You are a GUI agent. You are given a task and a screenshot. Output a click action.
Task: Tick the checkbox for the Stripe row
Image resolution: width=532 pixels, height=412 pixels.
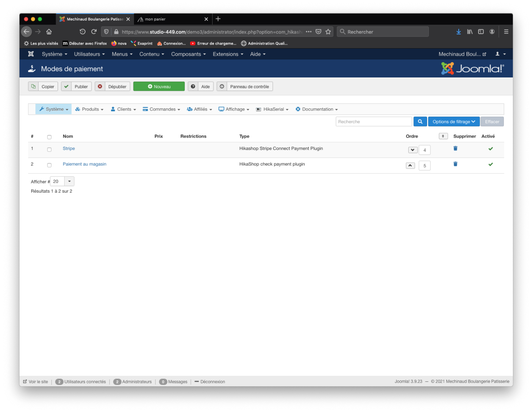click(49, 150)
